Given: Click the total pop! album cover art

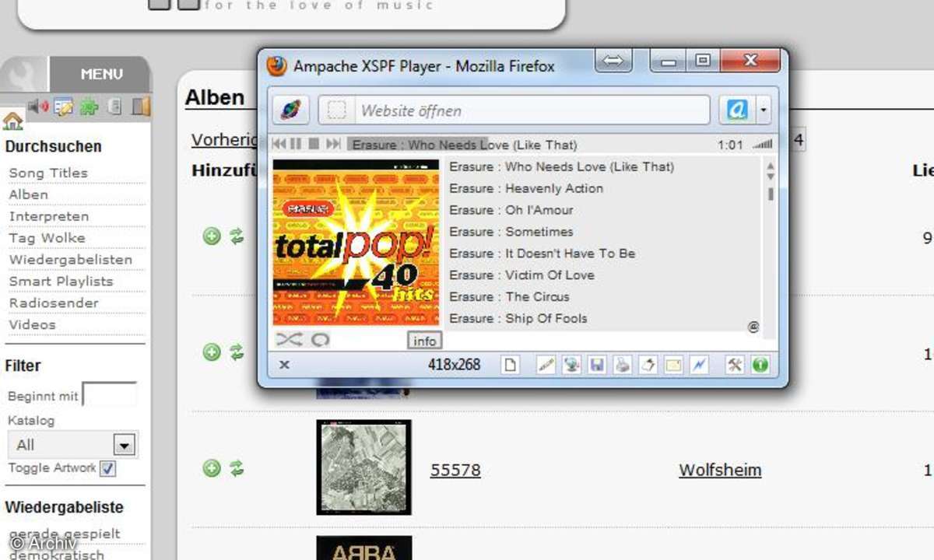Looking at the screenshot, I should [x=356, y=242].
